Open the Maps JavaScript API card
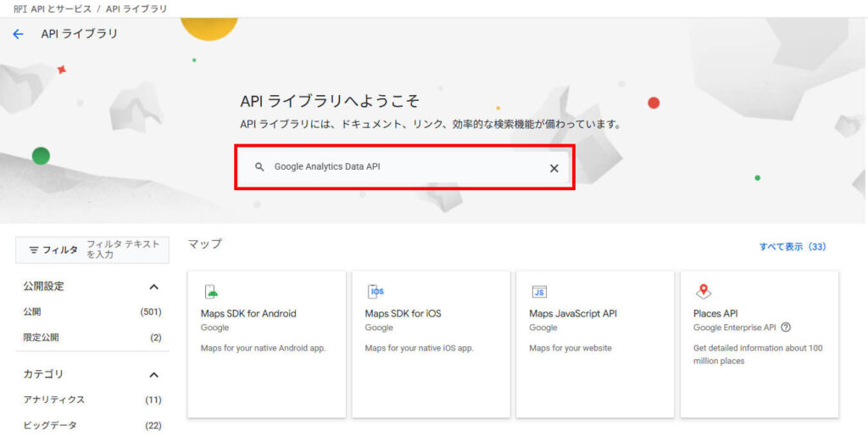 pos(595,344)
